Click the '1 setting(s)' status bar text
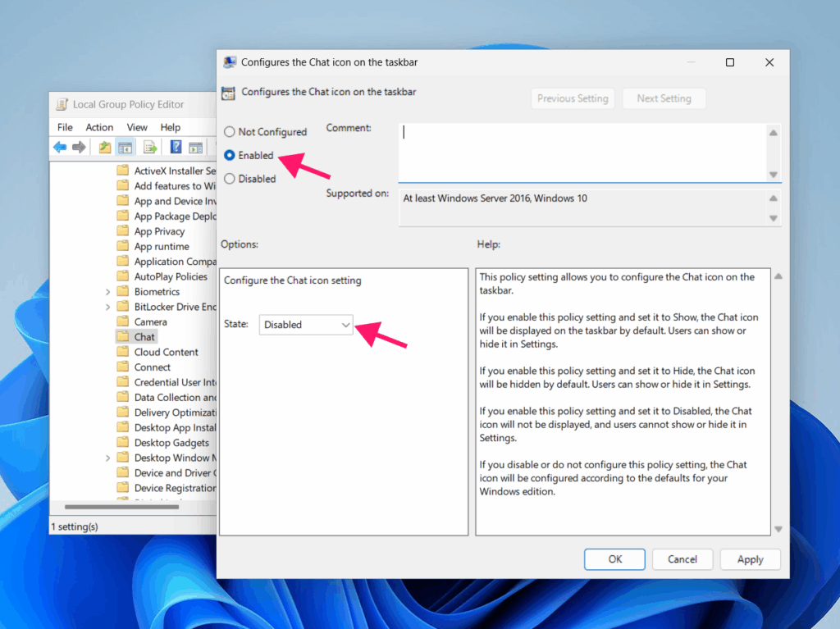Viewport: 840px width, 629px height. (75, 526)
